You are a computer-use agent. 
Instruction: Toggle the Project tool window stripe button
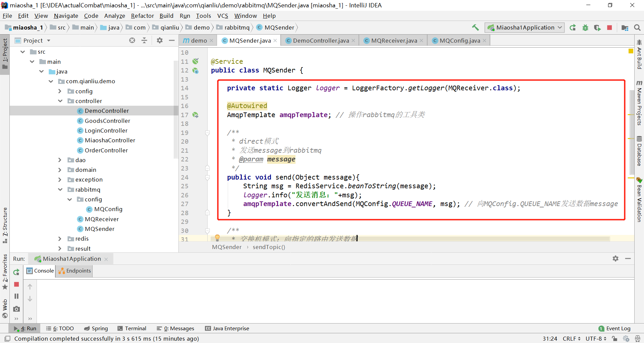[5, 54]
